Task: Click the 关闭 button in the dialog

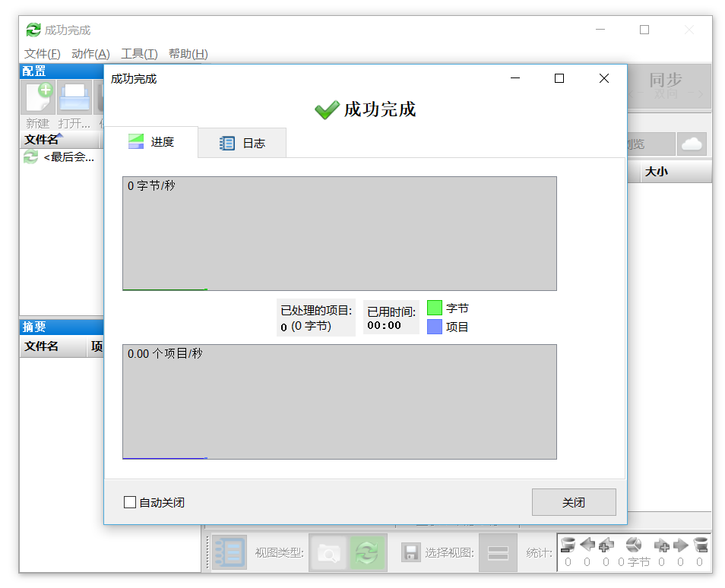Action: pos(574,502)
